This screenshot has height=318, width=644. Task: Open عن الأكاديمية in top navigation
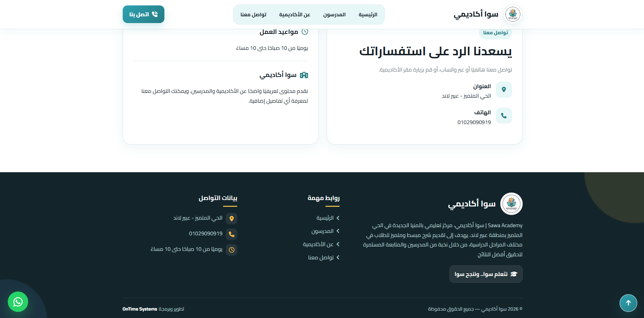click(x=295, y=15)
